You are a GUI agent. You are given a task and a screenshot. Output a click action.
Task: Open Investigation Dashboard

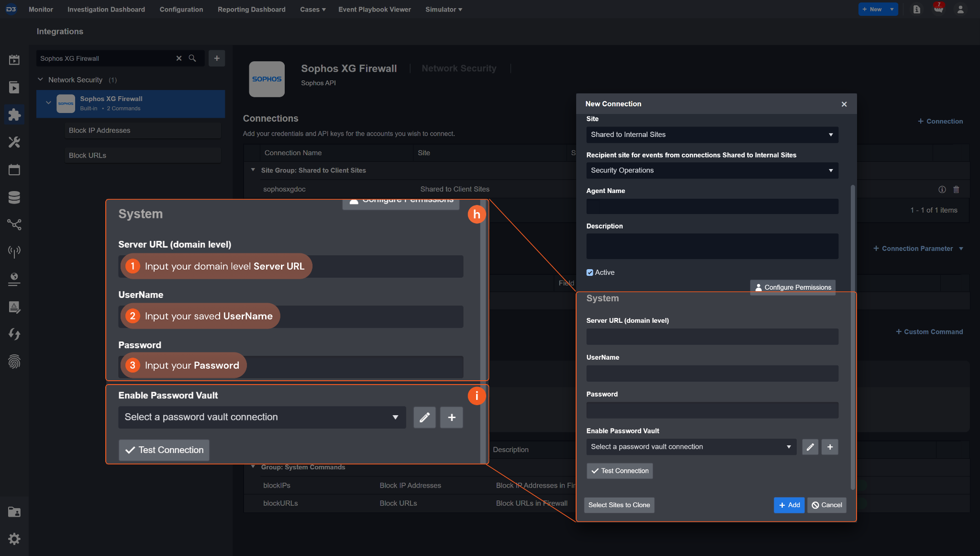[106, 9]
